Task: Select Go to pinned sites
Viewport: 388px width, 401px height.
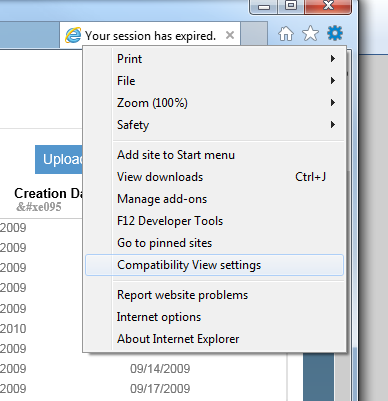Action: tap(215, 243)
